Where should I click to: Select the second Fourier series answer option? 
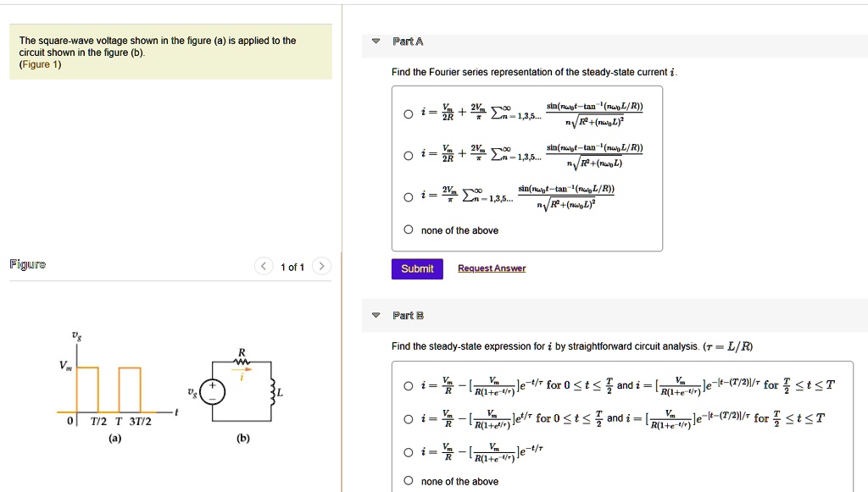(408, 155)
